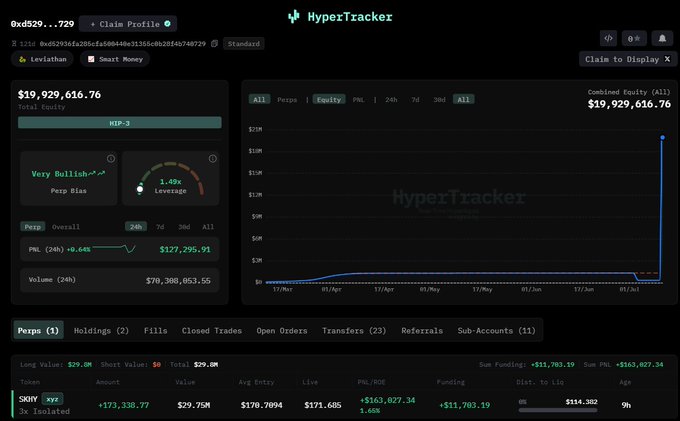This screenshot has height=421, width=680.
Task: Set chart time range to All
Action: pyautogui.click(x=464, y=99)
